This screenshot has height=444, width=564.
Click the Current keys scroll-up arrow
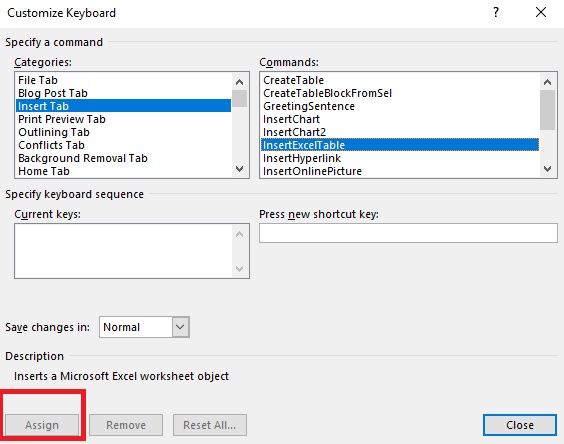[x=240, y=234]
